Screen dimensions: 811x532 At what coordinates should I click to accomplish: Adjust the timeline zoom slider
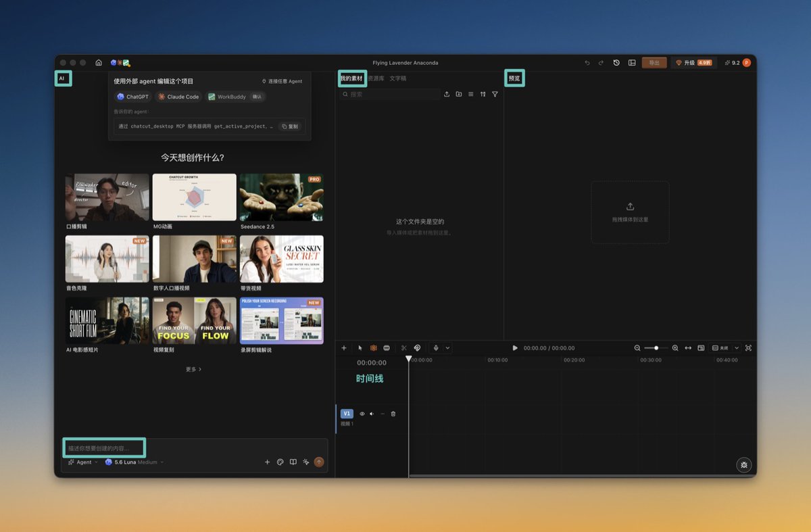[x=656, y=348]
